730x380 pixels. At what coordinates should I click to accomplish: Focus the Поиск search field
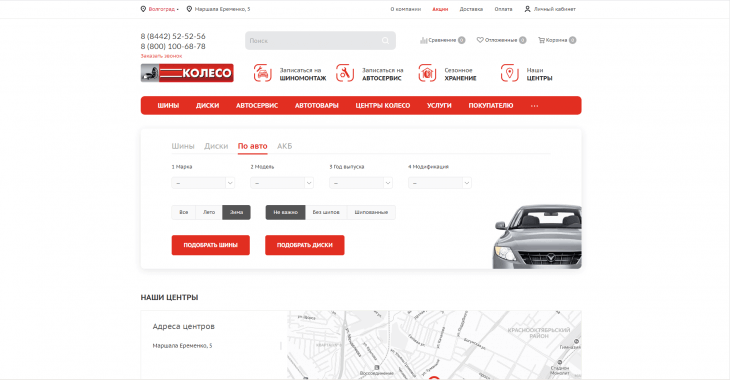click(x=320, y=41)
